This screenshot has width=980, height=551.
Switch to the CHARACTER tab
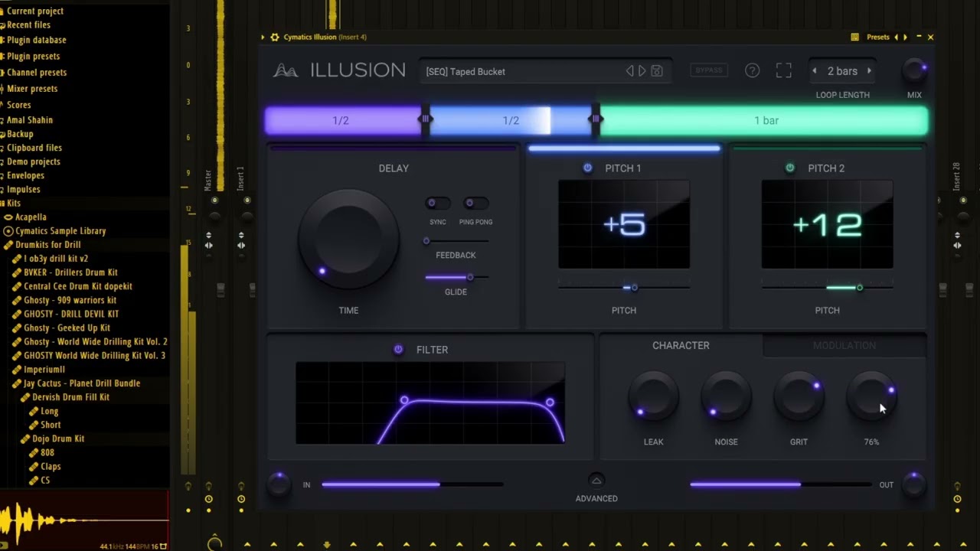[x=681, y=345]
